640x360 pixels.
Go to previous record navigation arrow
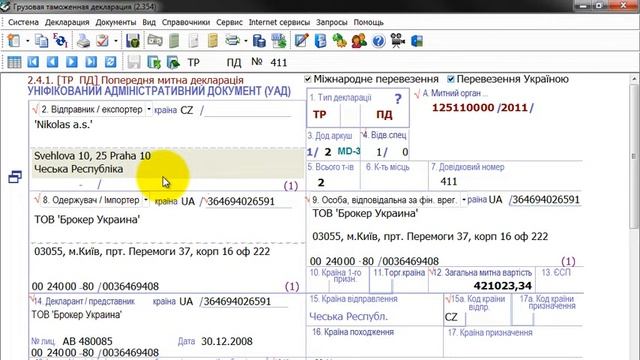(52, 62)
